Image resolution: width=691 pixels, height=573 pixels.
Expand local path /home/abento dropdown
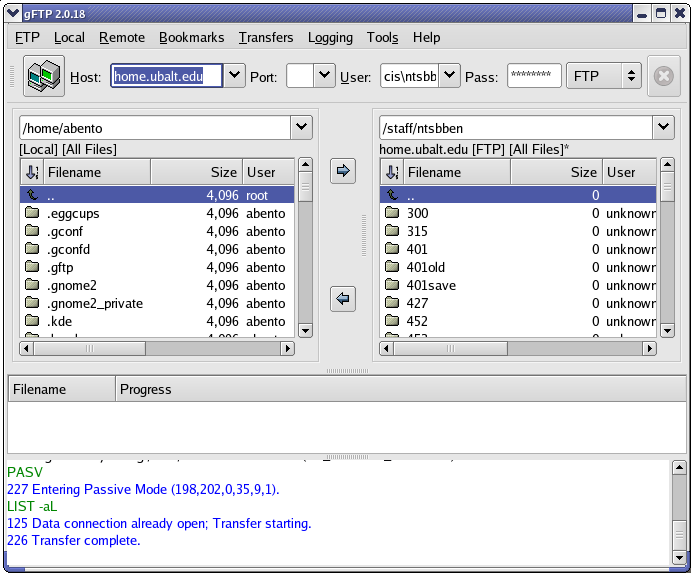tap(301, 128)
